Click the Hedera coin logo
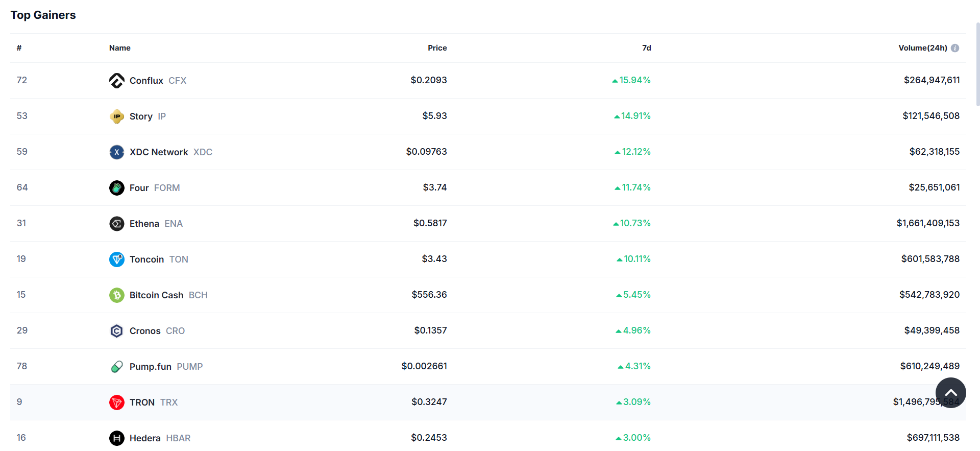 [x=116, y=438]
